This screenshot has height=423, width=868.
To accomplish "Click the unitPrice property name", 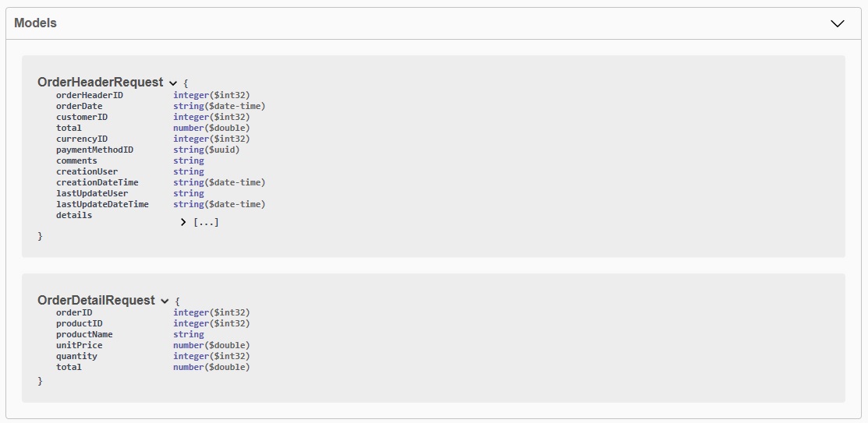I will pos(80,346).
